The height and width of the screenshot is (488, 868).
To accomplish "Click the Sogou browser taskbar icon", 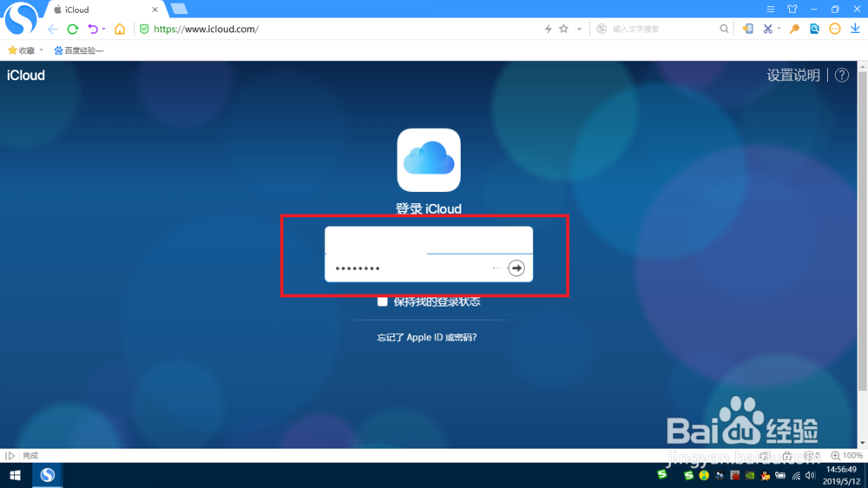I will click(x=48, y=475).
